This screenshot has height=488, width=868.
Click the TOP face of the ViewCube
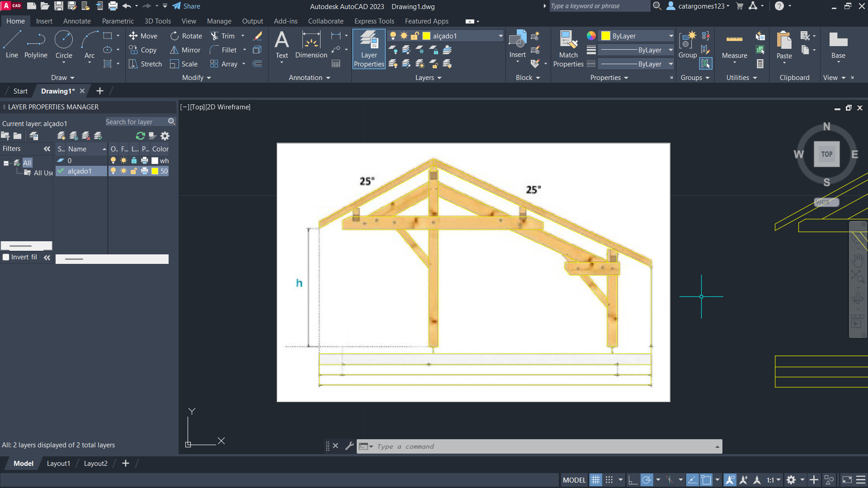tap(826, 154)
